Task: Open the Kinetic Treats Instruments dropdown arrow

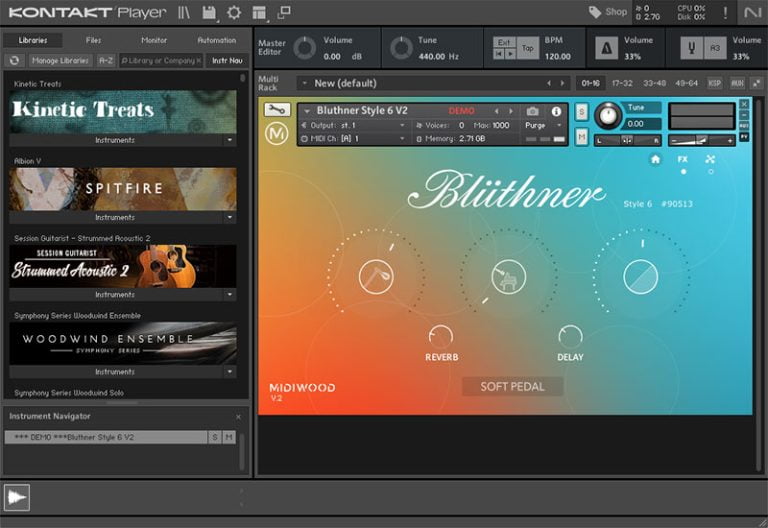Action: (x=230, y=140)
